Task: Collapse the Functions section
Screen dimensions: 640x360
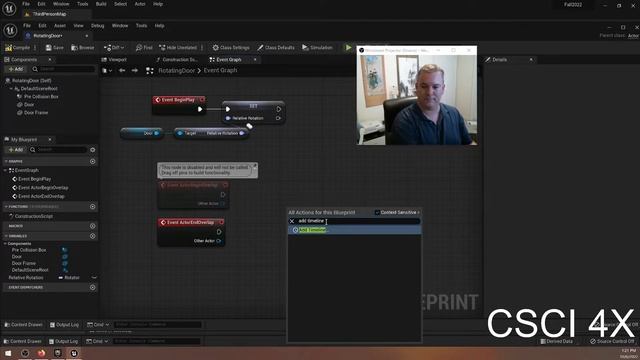Action: [6, 207]
